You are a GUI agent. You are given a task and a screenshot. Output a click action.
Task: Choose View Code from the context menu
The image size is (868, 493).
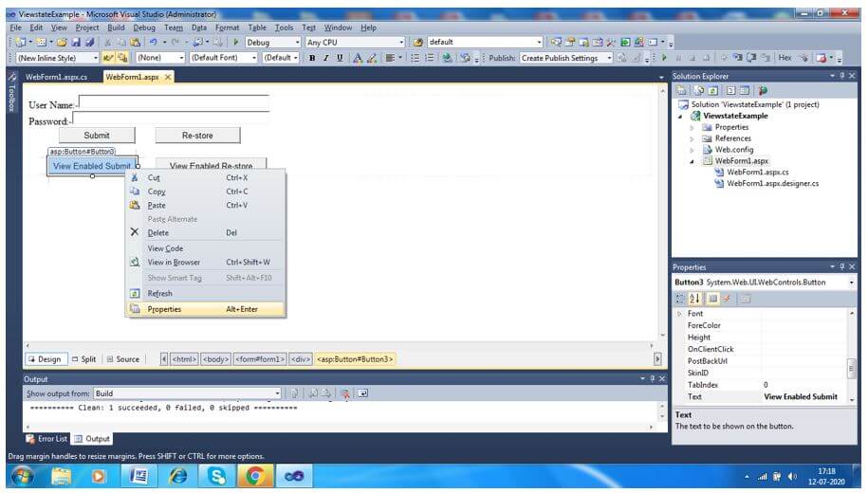tap(205, 248)
